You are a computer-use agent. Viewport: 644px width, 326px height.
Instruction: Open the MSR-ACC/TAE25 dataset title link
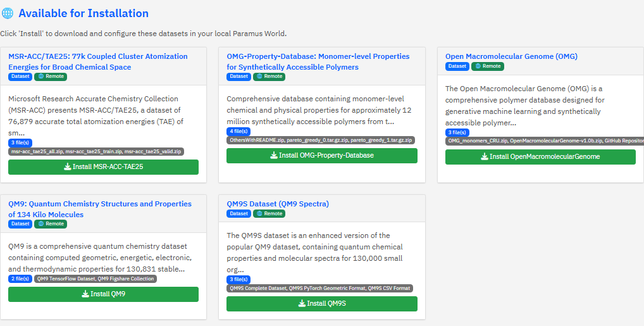click(x=97, y=61)
